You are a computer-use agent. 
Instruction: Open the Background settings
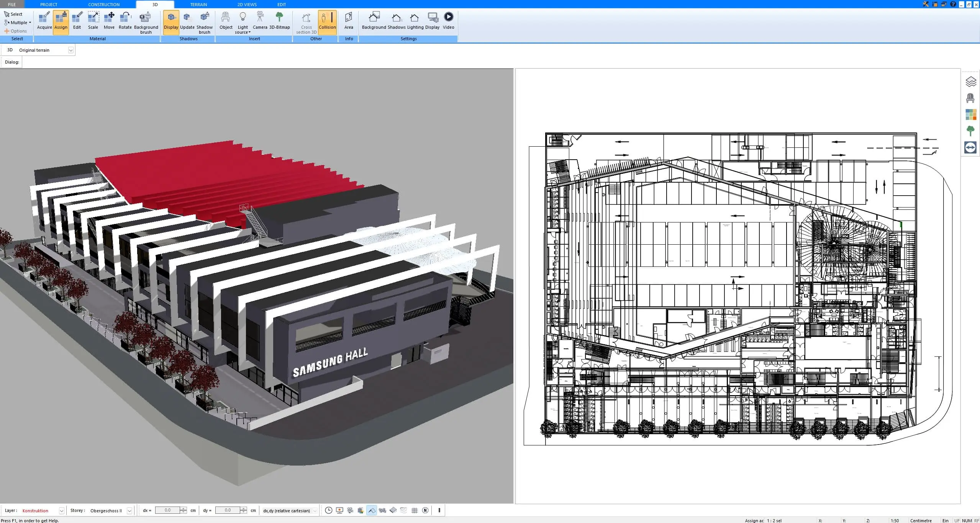pyautogui.click(x=374, y=21)
